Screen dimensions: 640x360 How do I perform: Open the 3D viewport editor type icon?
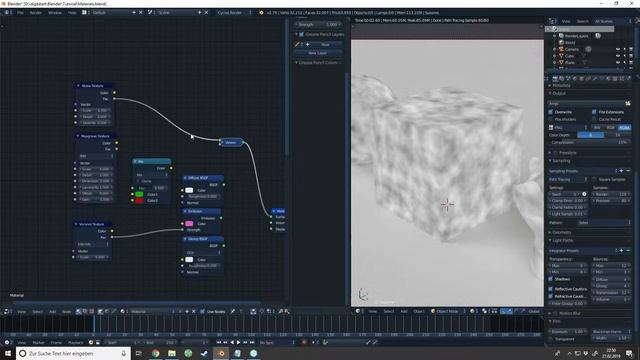(358, 311)
